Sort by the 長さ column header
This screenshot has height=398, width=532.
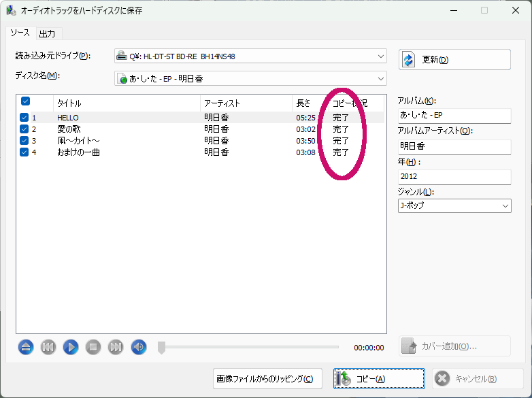coord(310,103)
